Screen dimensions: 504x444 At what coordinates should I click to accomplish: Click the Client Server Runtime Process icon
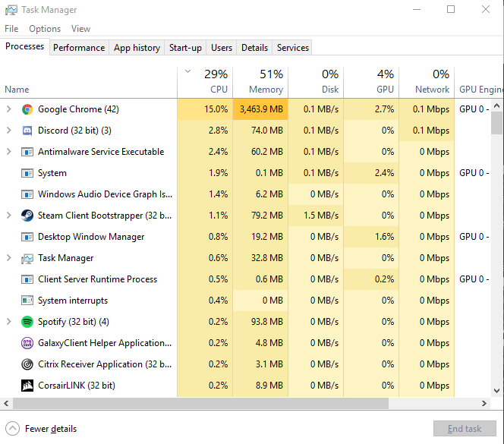pyautogui.click(x=27, y=279)
